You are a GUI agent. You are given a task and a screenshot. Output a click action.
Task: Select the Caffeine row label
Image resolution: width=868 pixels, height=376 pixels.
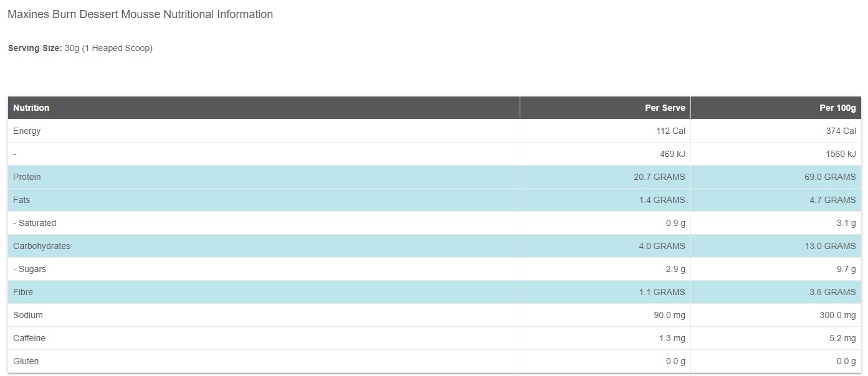[29, 338]
